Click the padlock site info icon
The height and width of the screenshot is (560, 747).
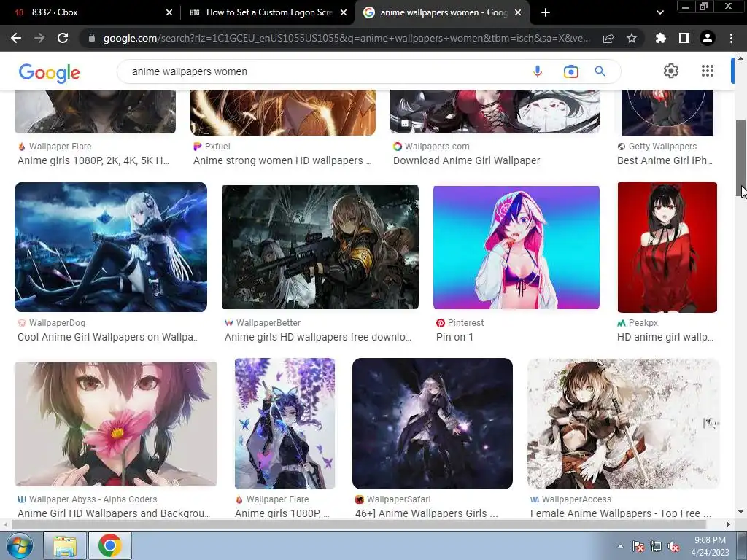tap(91, 38)
